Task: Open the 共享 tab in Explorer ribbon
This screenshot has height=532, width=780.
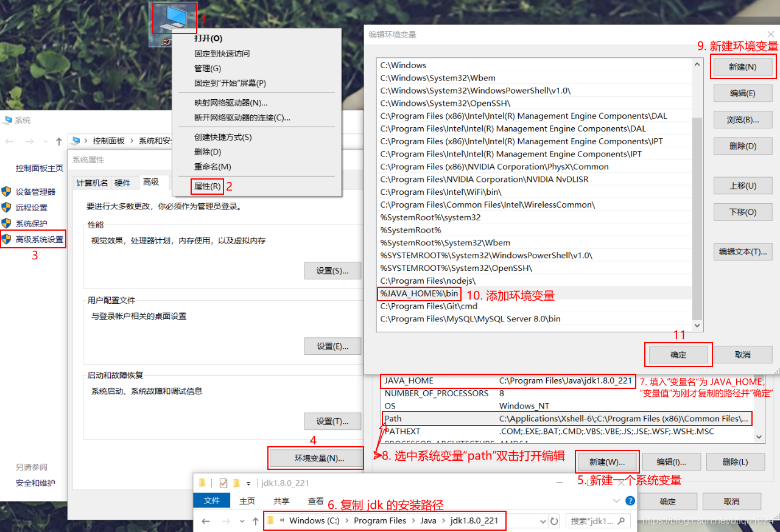Action: pyautogui.click(x=281, y=501)
